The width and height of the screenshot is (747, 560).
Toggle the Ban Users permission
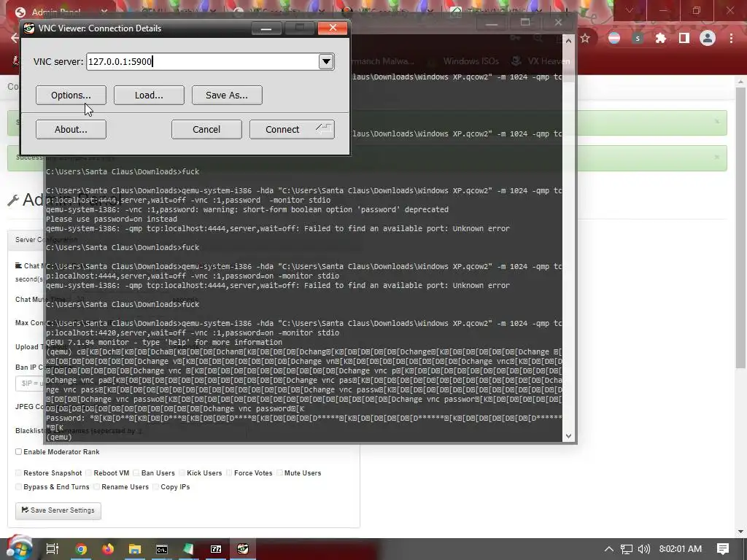(x=136, y=472)
